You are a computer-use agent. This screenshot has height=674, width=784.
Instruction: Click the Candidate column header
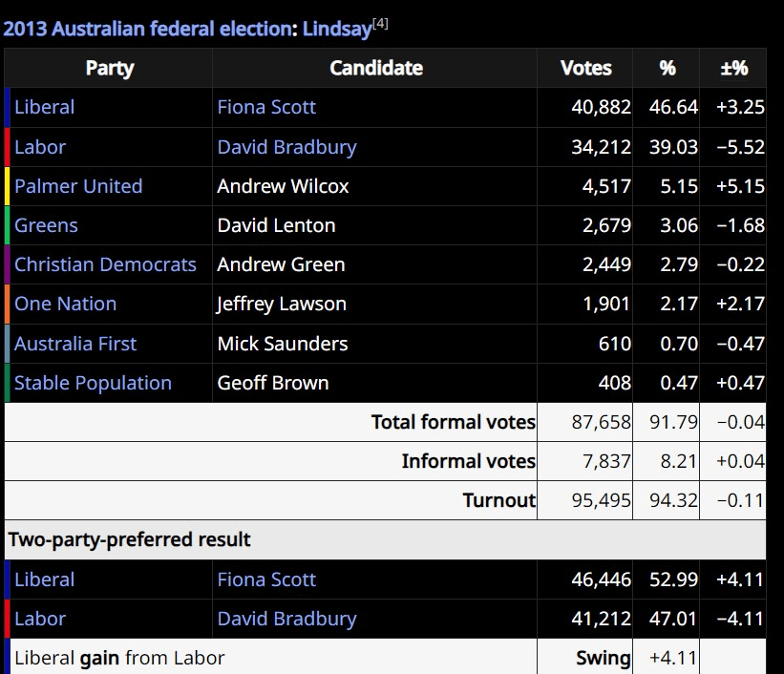point(376,68)
